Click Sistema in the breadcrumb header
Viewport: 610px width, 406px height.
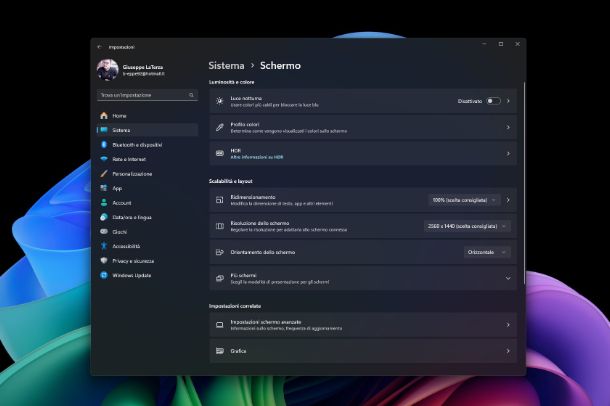(226, 65)
